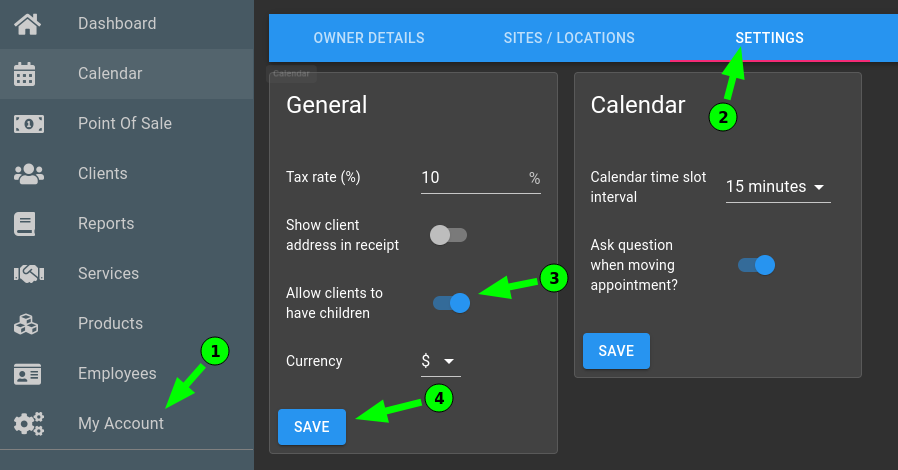Toggle allow clients to have children

pyautogui.click(x=451, y=303)
